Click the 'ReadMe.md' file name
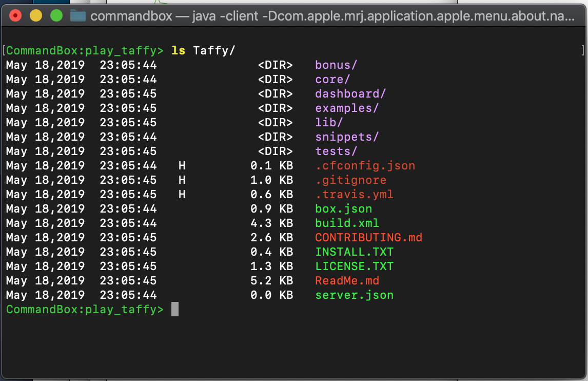 click(x=347, y=280)
